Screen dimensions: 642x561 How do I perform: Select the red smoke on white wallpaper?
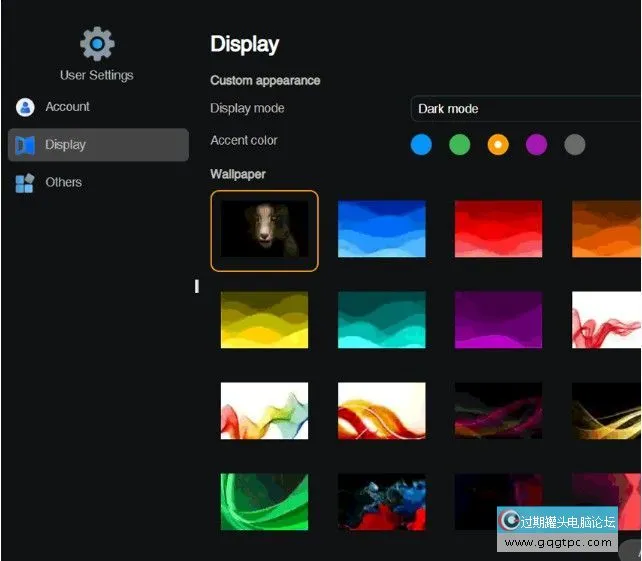[606, 320]
